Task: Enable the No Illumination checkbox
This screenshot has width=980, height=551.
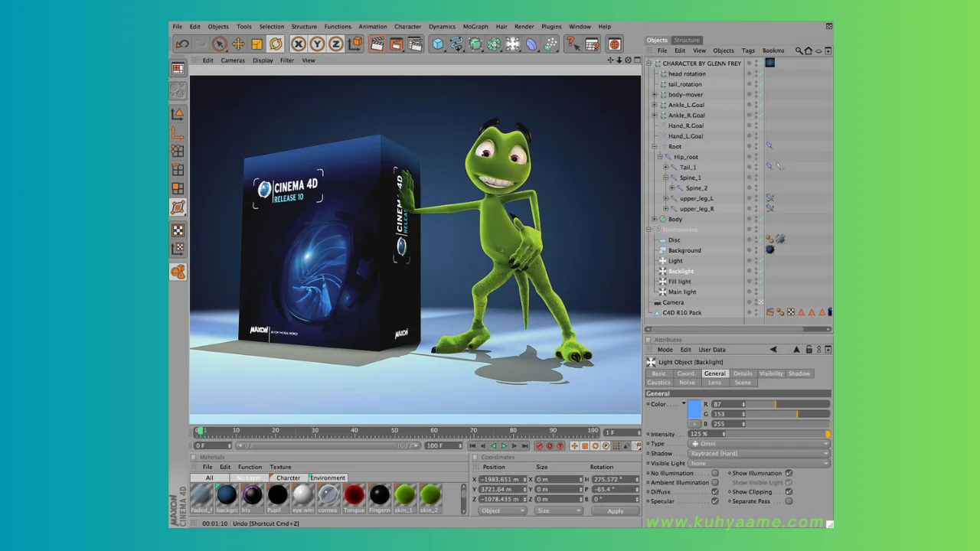Action: [715, 473]
